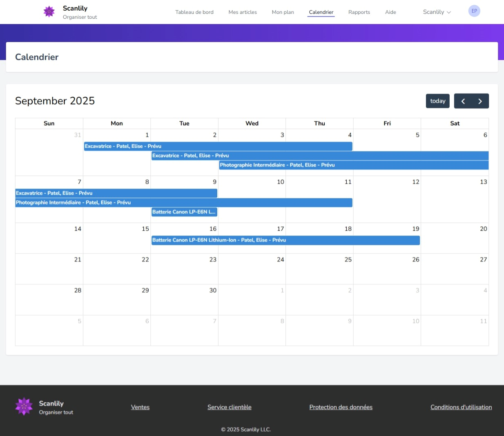Follow the Ventes link in the footer

tap(140, 407)
